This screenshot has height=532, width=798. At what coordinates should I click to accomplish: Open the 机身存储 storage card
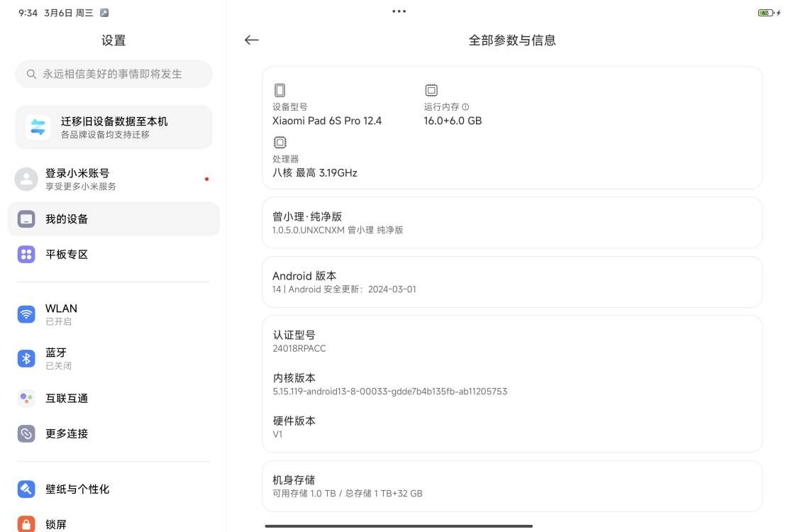click(x=512, y=486)
